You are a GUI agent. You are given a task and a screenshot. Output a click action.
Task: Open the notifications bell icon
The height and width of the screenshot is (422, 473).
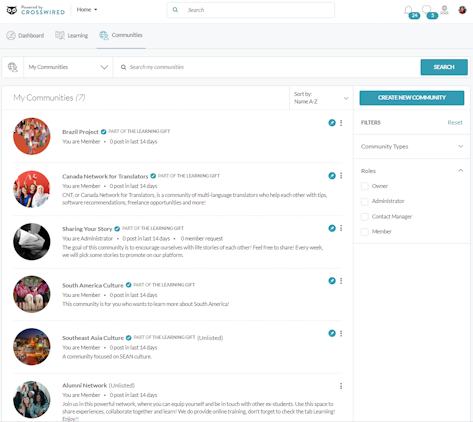pyautogui.click(x=408, y=10)
